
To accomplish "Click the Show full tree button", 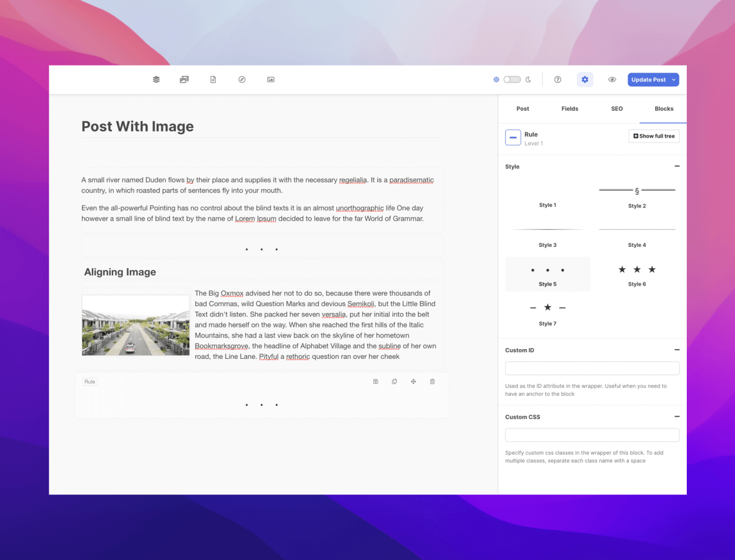I will [x=654, y=136].
